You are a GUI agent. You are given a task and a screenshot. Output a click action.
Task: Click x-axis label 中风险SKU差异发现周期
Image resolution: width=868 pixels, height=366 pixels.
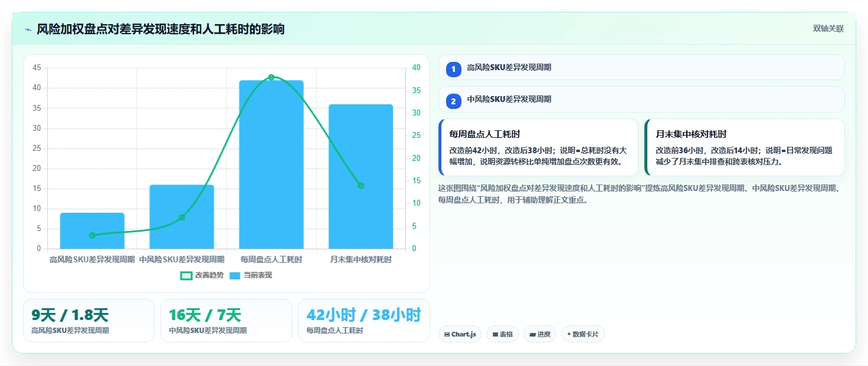182,259
